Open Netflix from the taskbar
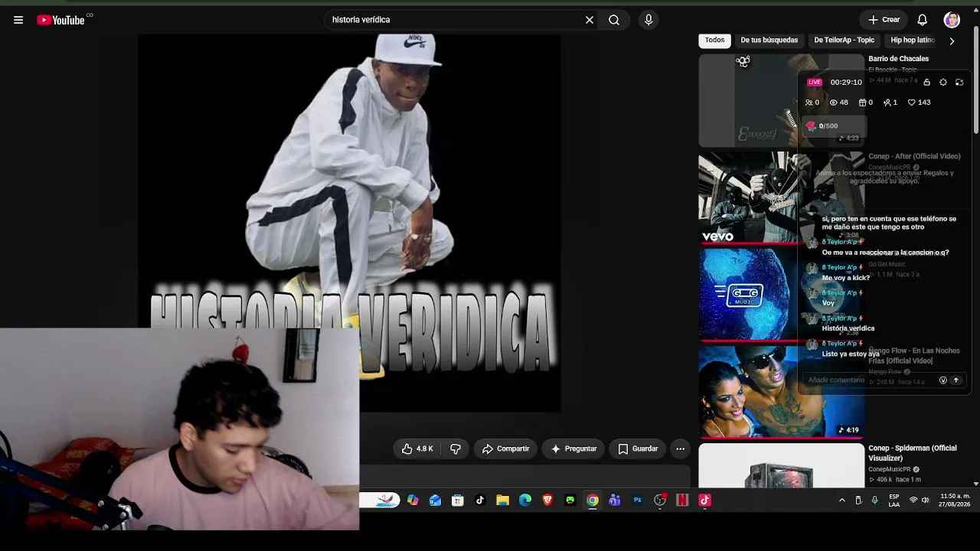This screenshot has height=551, width=980. tap(682, 500)
